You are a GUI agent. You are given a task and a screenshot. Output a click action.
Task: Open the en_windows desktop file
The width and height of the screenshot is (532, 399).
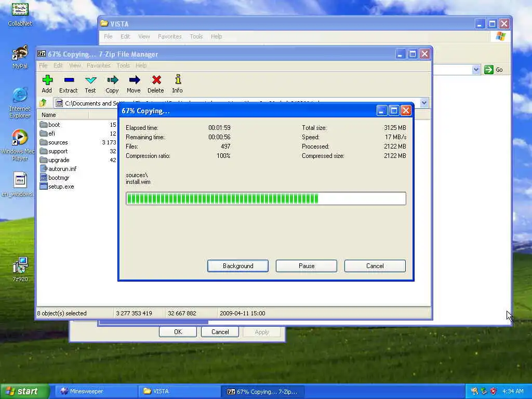pos(20,180)
